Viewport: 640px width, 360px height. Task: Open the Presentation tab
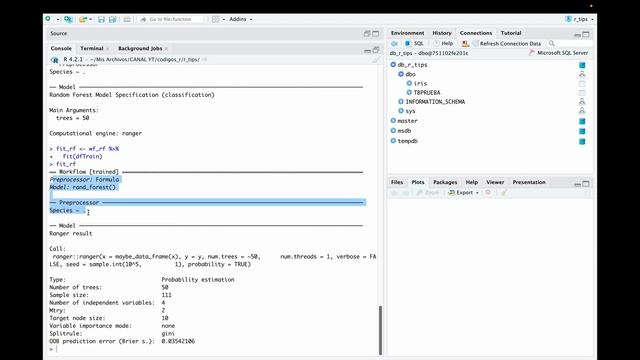point(529,182)
